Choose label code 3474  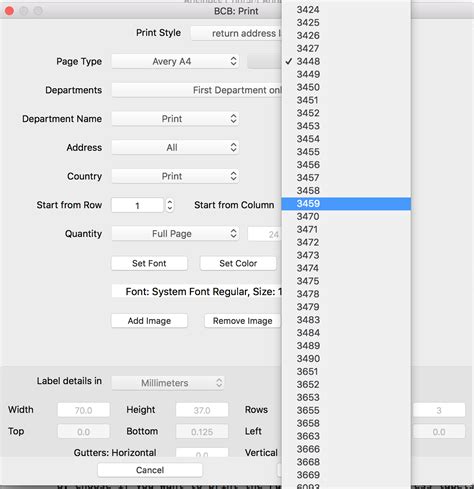(346, 268)
